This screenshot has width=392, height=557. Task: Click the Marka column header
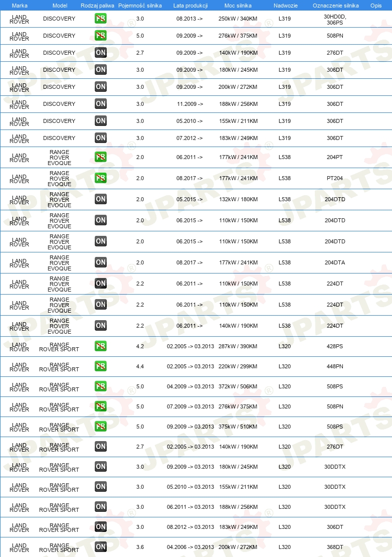point(20,6)
